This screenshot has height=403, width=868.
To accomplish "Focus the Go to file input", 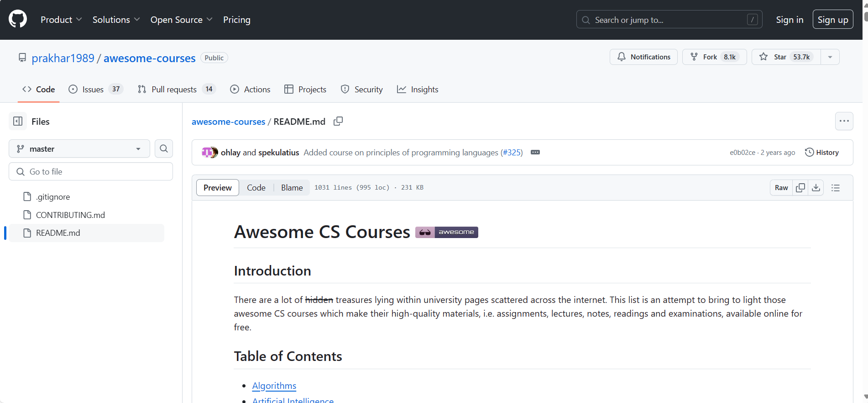I will point(91,172).
